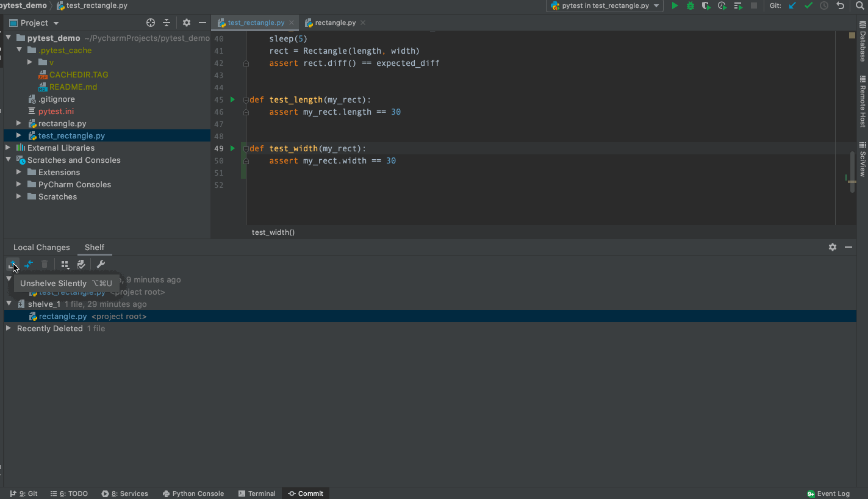This screenshot has height=499, width=868.
Task: Collapse all in the Project panel header
Action: 167,23
